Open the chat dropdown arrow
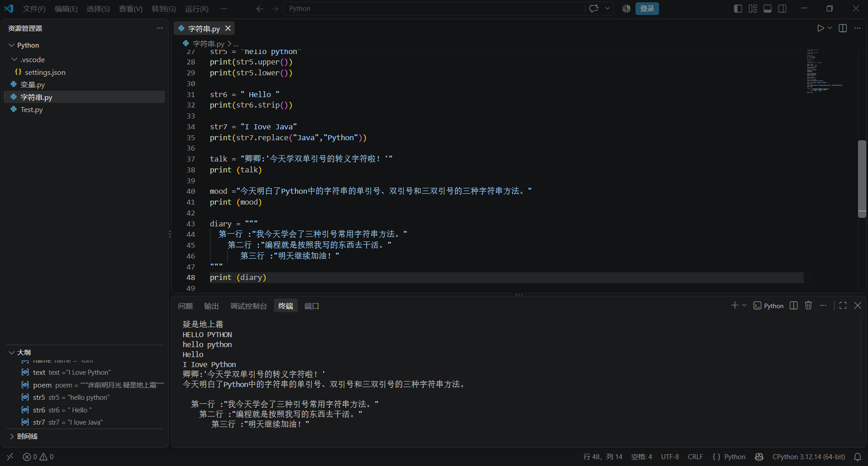The image size is (868, 466). 607,9
